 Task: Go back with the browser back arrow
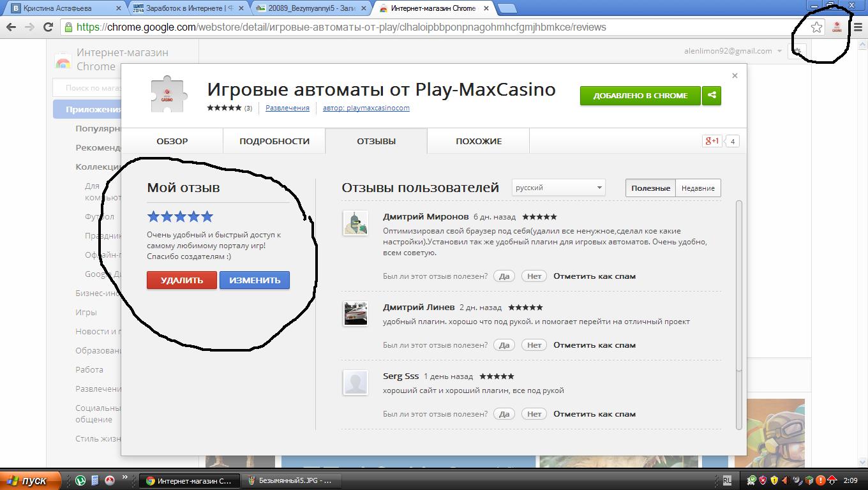tap(11, 27)
